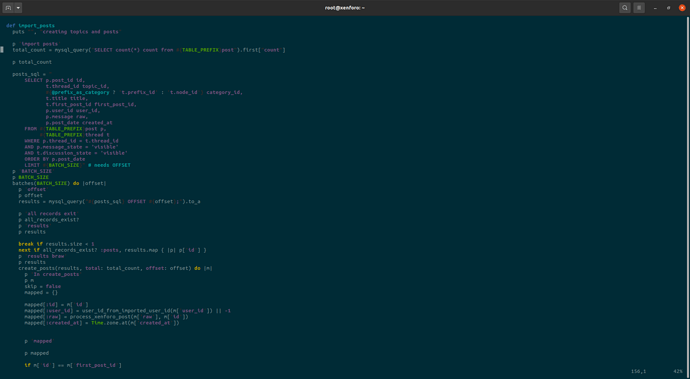The width and height of the screenshot is (690, 379).
Task: Click the vim cursor position '156,1'
Action: pos(639,372)
